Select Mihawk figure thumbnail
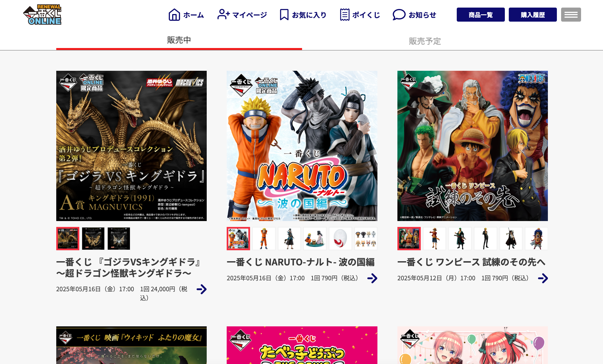Image resolution: width=603 pixels, height=364 pixels. (511, 238)
